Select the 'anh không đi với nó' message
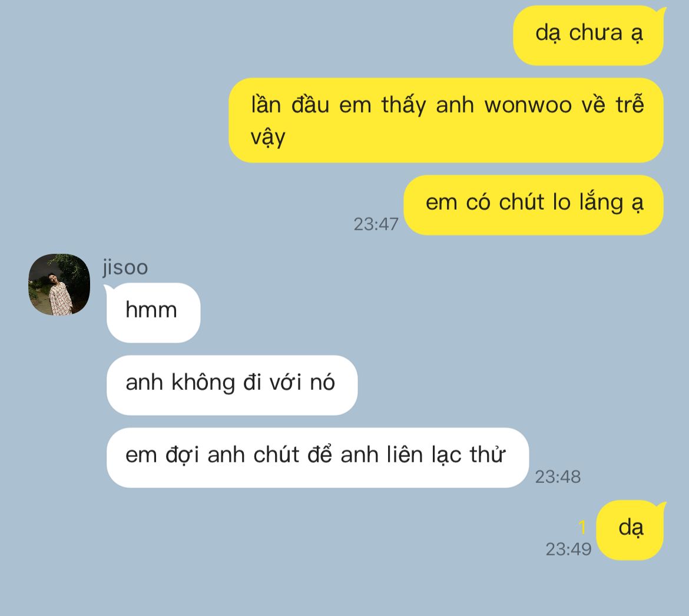The height and width of the screenshot is (616, 689). click(232, 385)
